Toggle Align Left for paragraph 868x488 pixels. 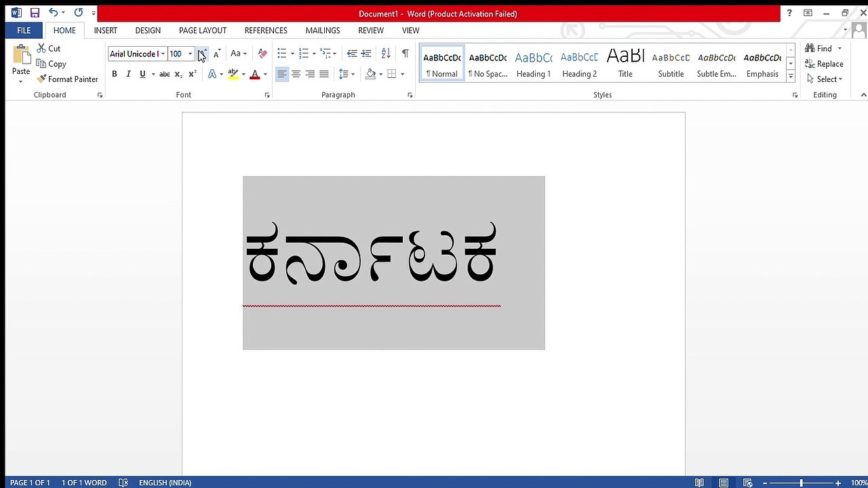pyautogui.click(x=281, y=74)
